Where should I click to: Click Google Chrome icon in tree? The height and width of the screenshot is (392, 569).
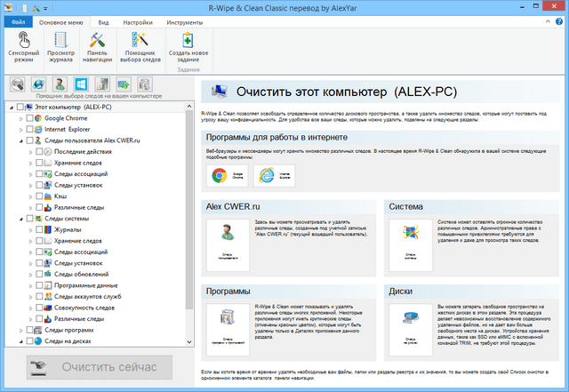click(x=38, y=118)
